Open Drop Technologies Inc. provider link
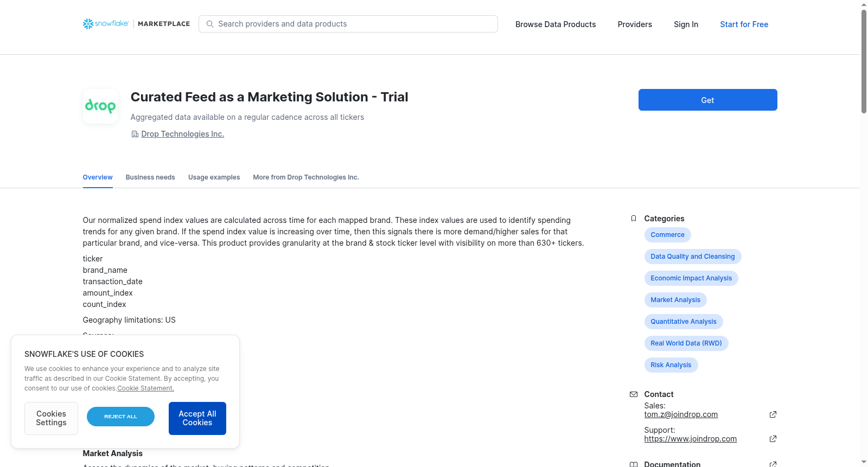 click(183, 134)
